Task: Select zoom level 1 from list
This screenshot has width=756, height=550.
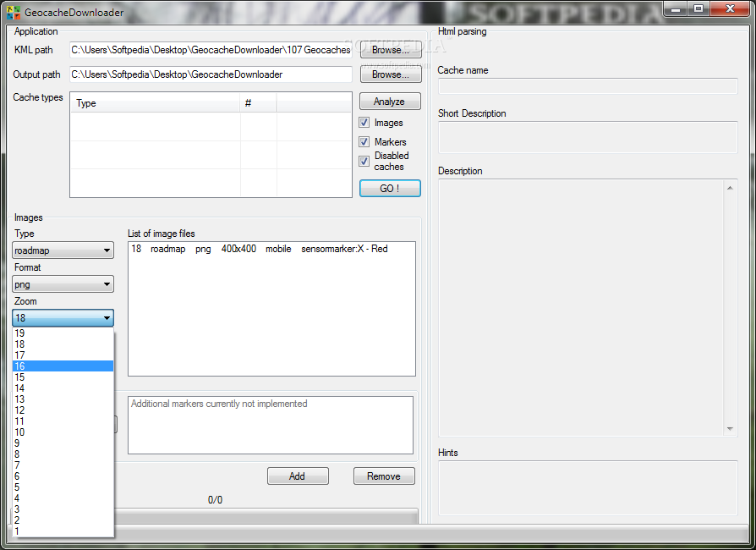Action: [x=63, y=531]
